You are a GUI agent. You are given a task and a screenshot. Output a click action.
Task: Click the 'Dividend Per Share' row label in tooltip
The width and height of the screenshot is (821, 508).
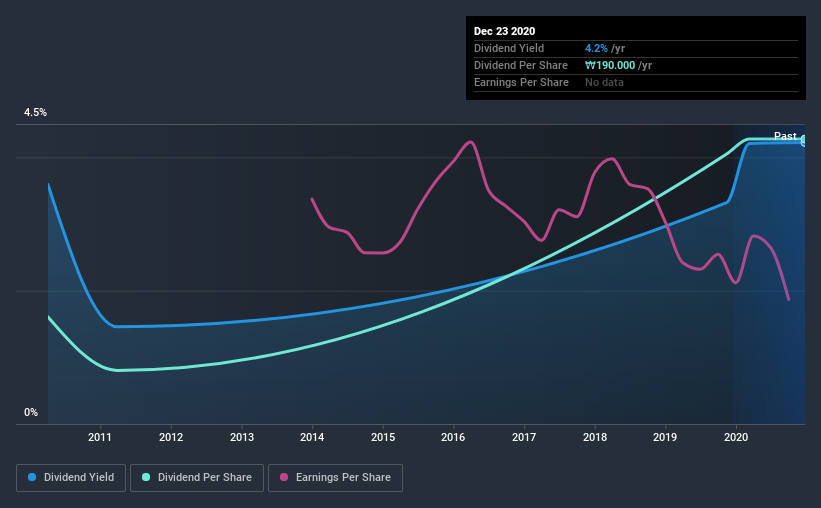[x=520, y=65]
